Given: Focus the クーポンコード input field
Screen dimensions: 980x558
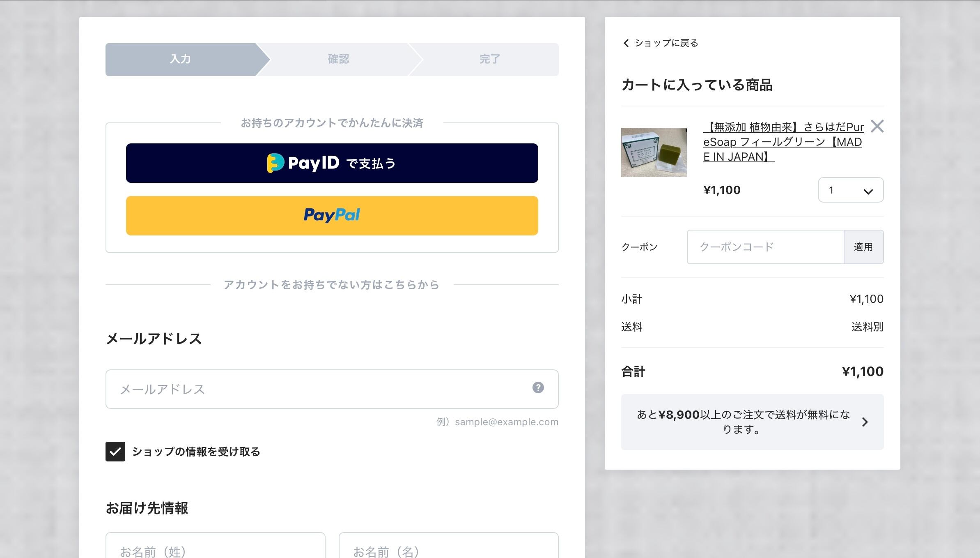Looking at the screenshot, I should [x=765, y=247].
